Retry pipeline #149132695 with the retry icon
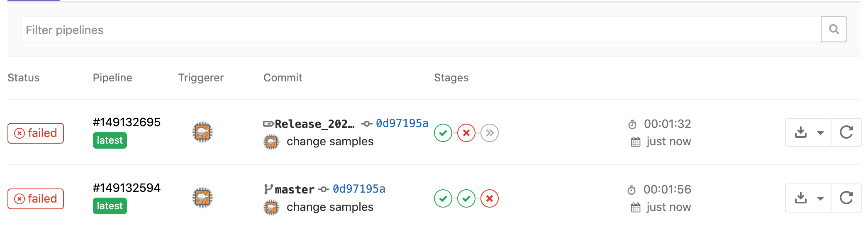Image resolution: width=868 pixels, height=230 pixels. [x=846, y=132]
